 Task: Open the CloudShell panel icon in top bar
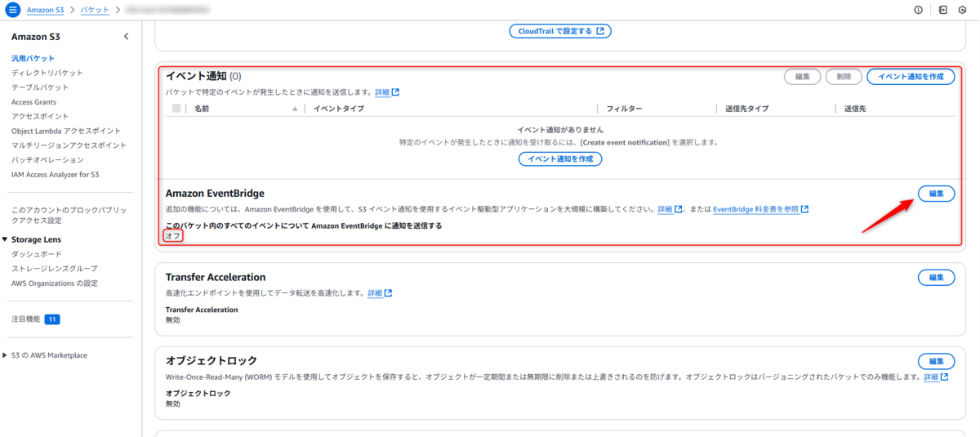942,10
